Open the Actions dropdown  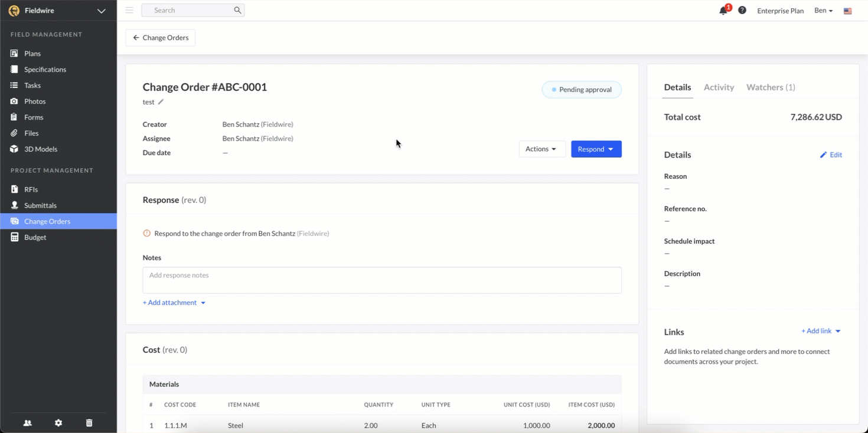pos(541,149)
